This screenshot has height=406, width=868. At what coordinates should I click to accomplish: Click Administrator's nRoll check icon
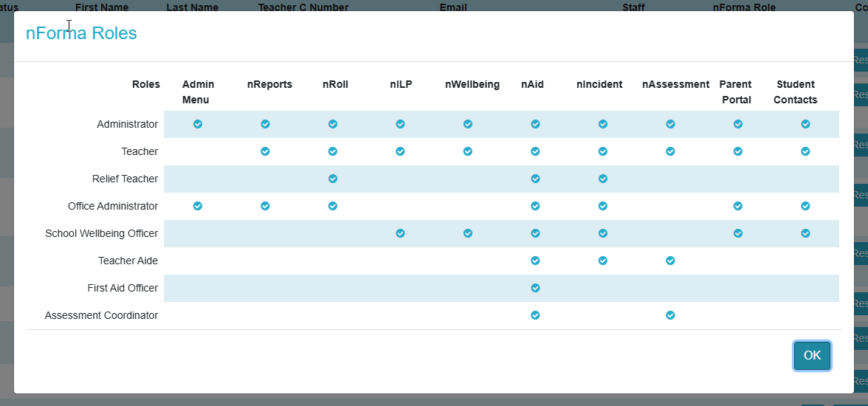click(333, 124)
